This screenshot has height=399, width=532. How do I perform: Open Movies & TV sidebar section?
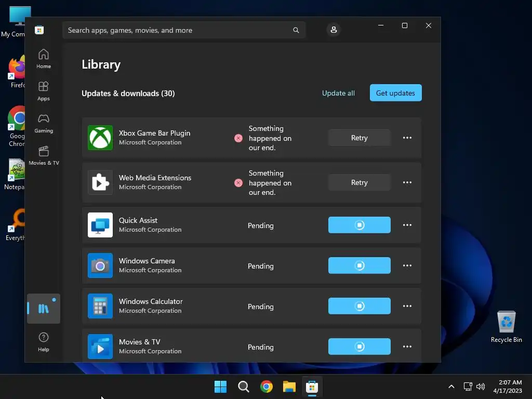44,156
